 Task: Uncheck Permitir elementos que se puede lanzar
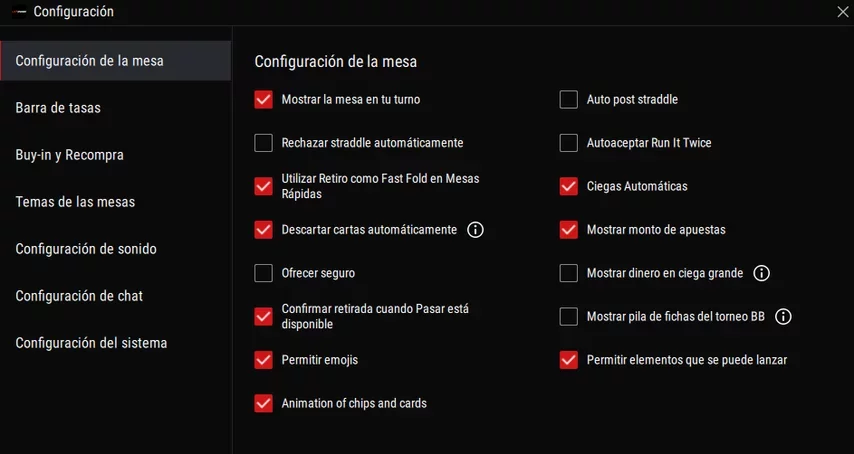tap(569, 360)
